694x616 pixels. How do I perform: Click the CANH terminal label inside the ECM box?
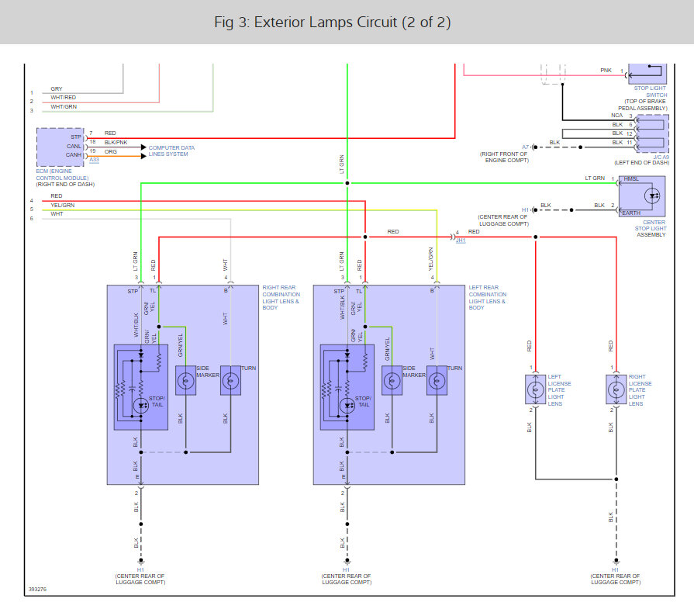[74, 155]
